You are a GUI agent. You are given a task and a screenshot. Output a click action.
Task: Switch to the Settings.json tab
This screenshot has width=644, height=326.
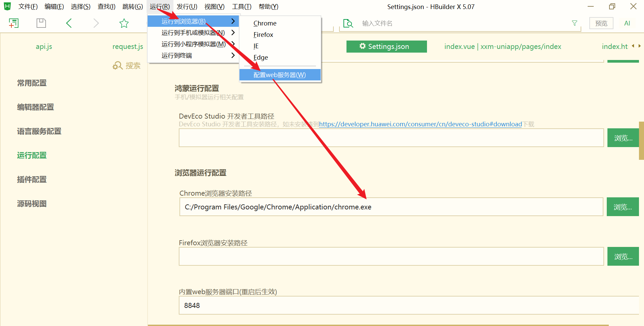(x=386, y=47)
